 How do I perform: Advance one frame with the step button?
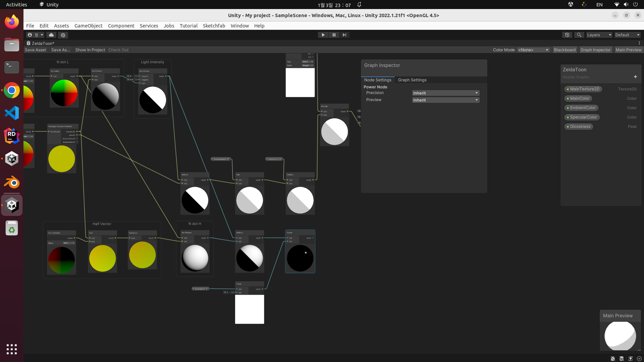point(344,35)
